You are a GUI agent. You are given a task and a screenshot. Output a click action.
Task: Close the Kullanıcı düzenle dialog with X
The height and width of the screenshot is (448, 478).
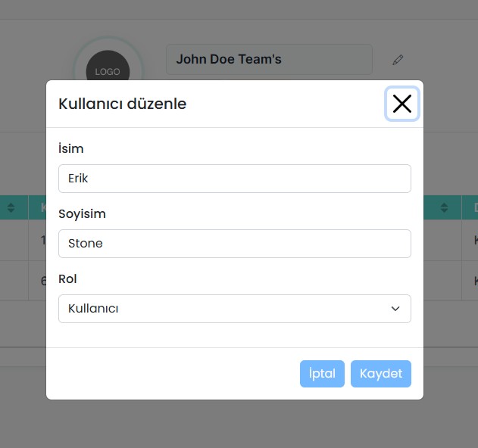coord(401,104)
